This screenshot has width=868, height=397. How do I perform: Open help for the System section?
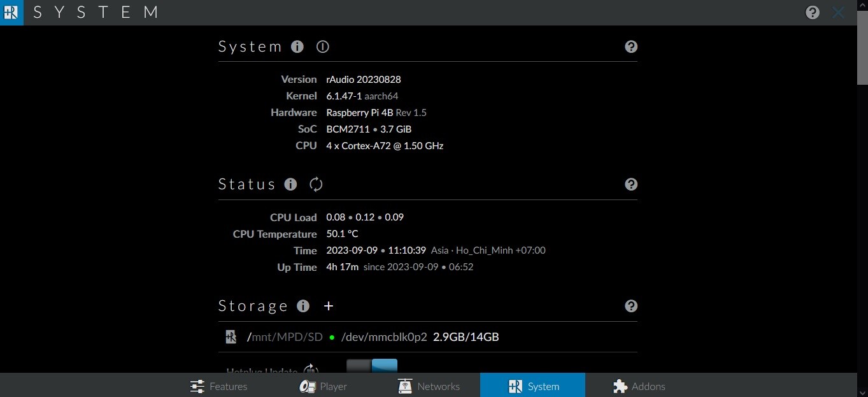tap(631, 47)
